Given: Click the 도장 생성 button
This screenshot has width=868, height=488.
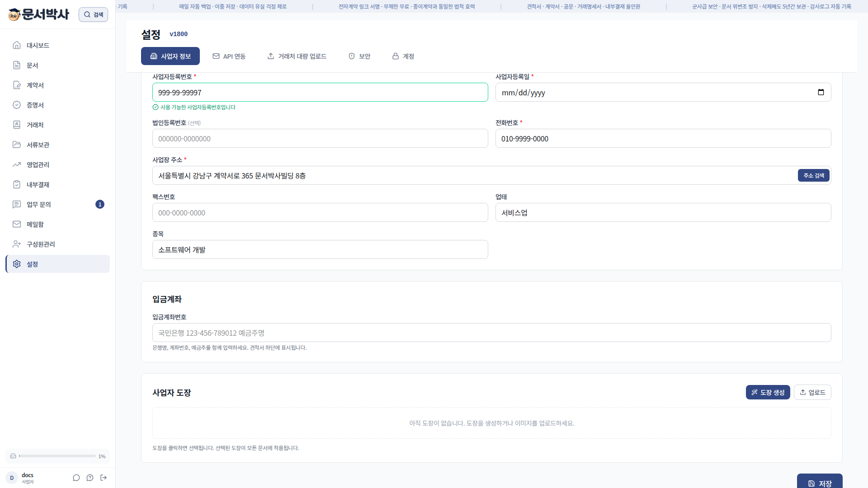Looking at the screenshot, I should coord(768,392).
